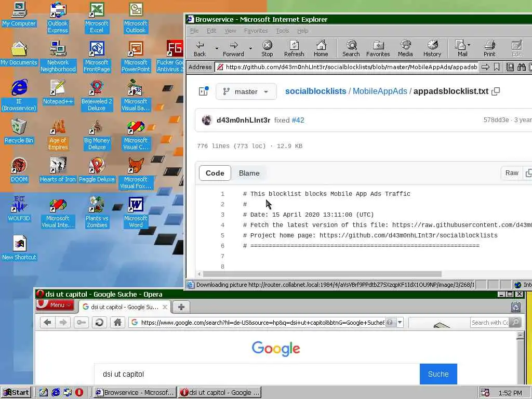
Task: Expand the Forward history dropdown arrow in IE
Action: click(250, 48)
